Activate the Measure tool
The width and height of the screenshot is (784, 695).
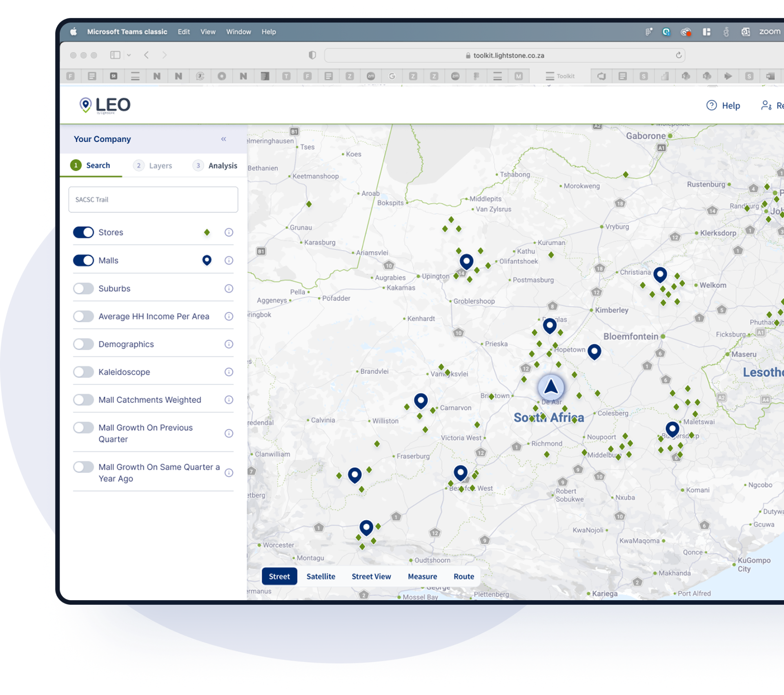(422, 576)
